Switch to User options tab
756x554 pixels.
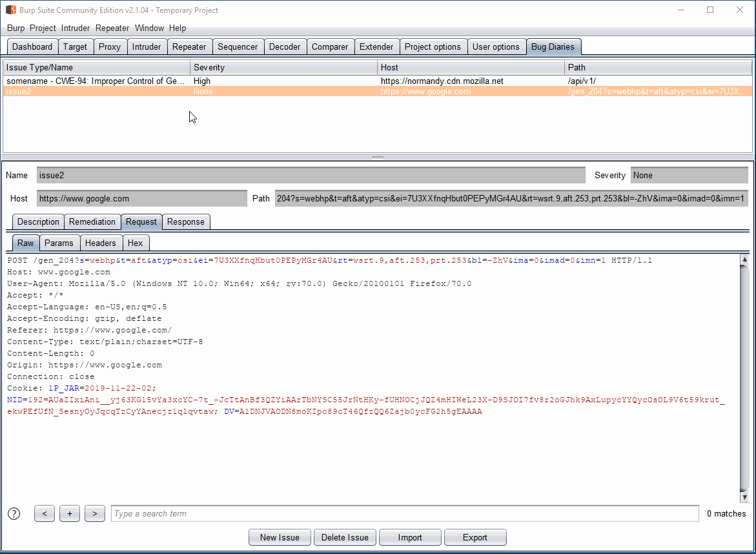pyautogui.click(x=496, y=46)
